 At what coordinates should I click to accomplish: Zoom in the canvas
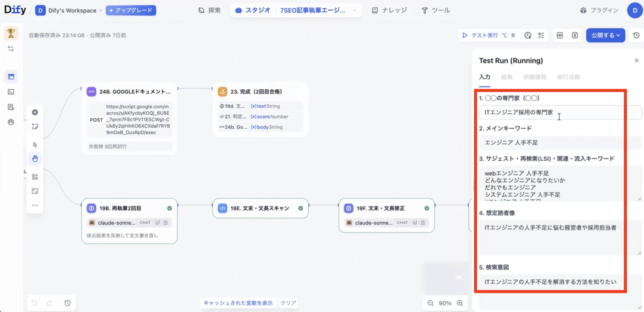(x=460, y=303)
